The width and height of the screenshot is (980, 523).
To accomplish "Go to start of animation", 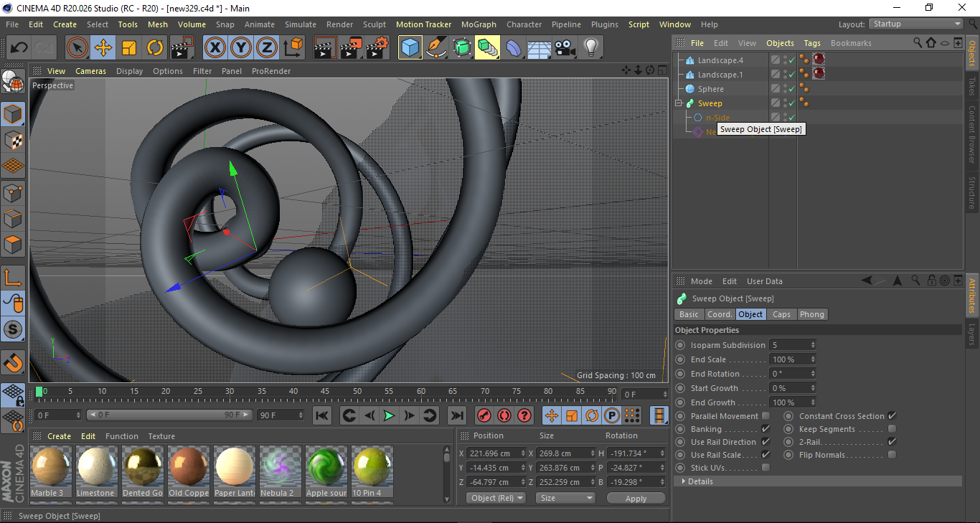I will point(322,415).
